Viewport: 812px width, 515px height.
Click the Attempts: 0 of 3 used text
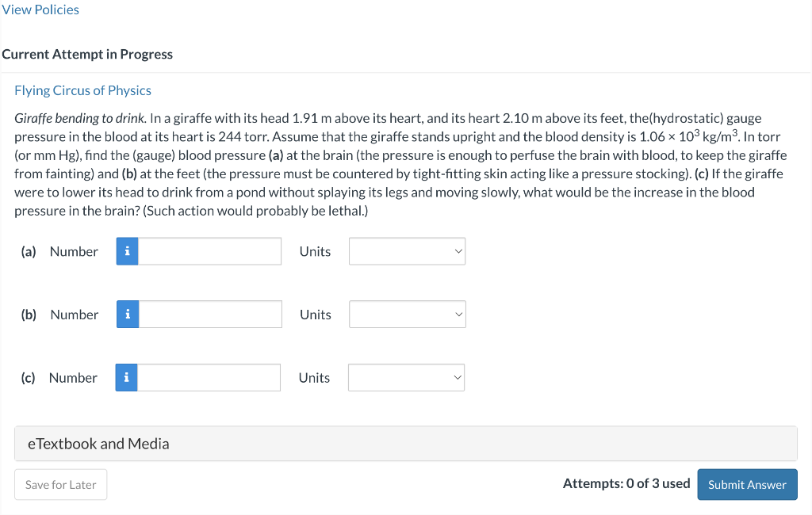[x=626, y=483]
